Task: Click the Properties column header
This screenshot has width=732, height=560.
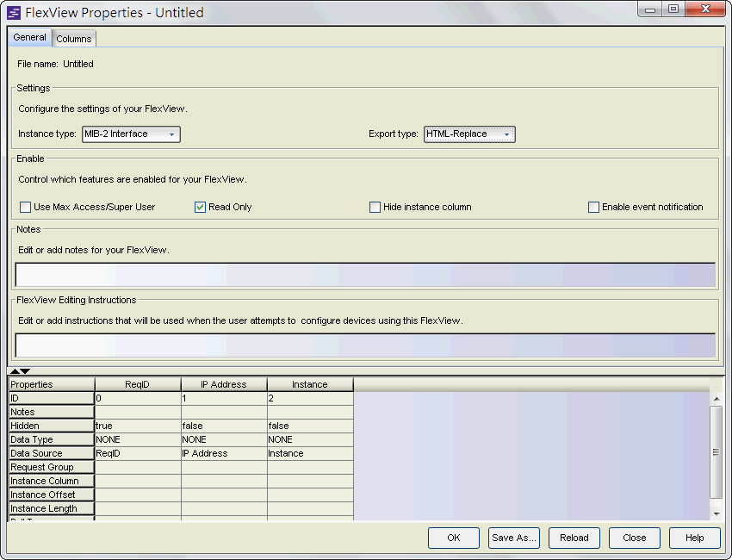Action: 52,384
